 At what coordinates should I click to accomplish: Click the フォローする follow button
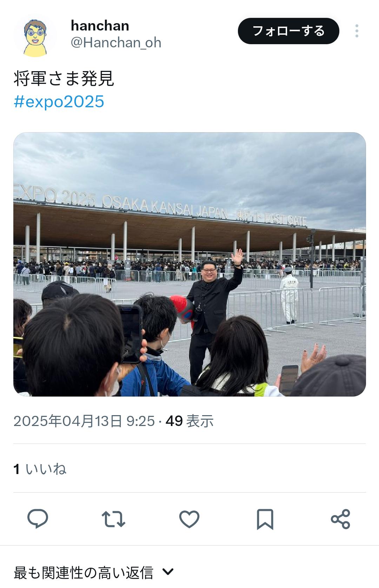pyautogui.click(x=288, y=31)
